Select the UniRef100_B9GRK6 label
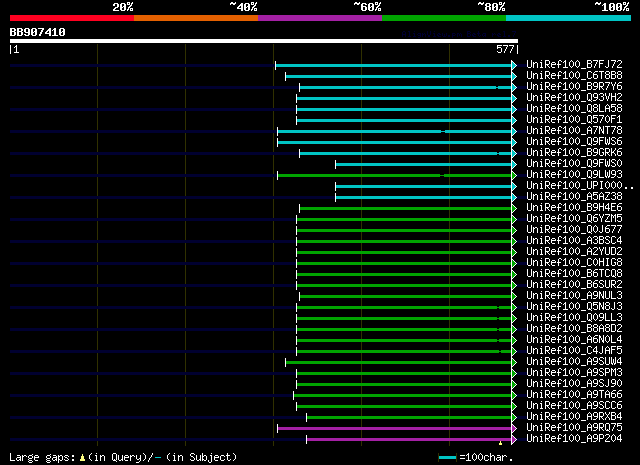Screen dimensions: 640x465 tap(574, 152)
